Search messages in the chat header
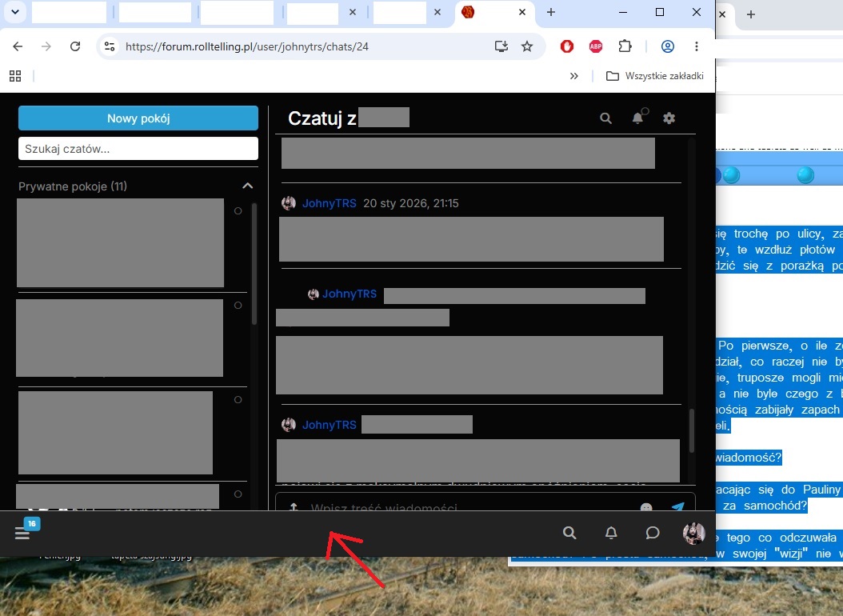The width and height of the screenshot is (843, 616). point(606,118)
